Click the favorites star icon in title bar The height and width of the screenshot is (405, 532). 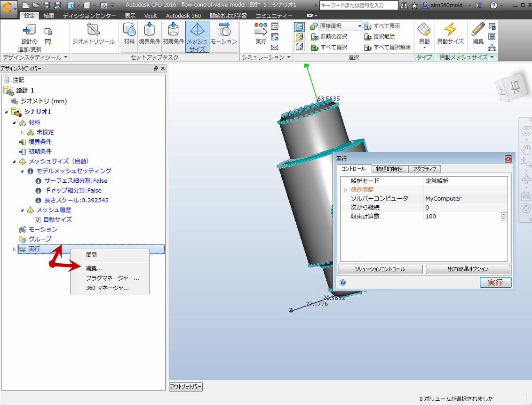pos(414,6)
